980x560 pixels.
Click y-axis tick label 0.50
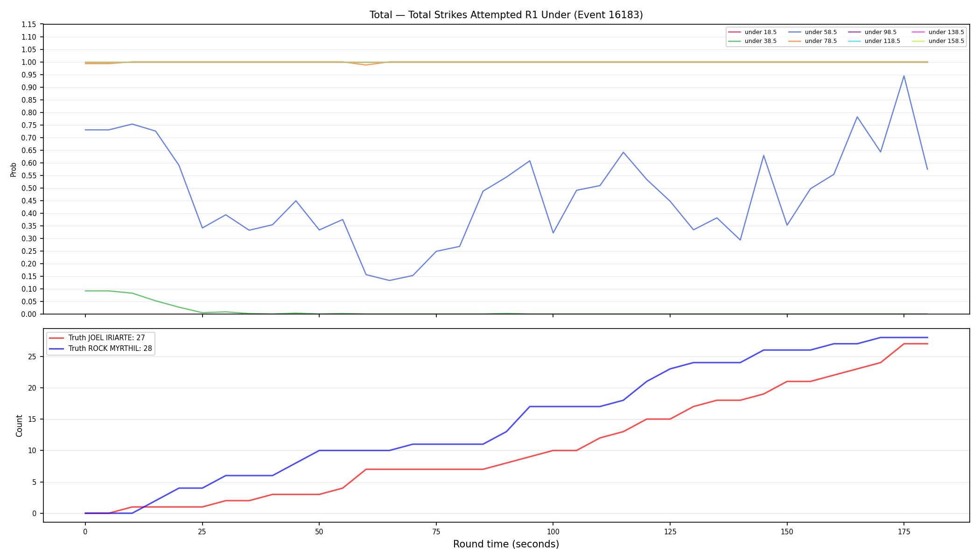(x=29, y=188)
